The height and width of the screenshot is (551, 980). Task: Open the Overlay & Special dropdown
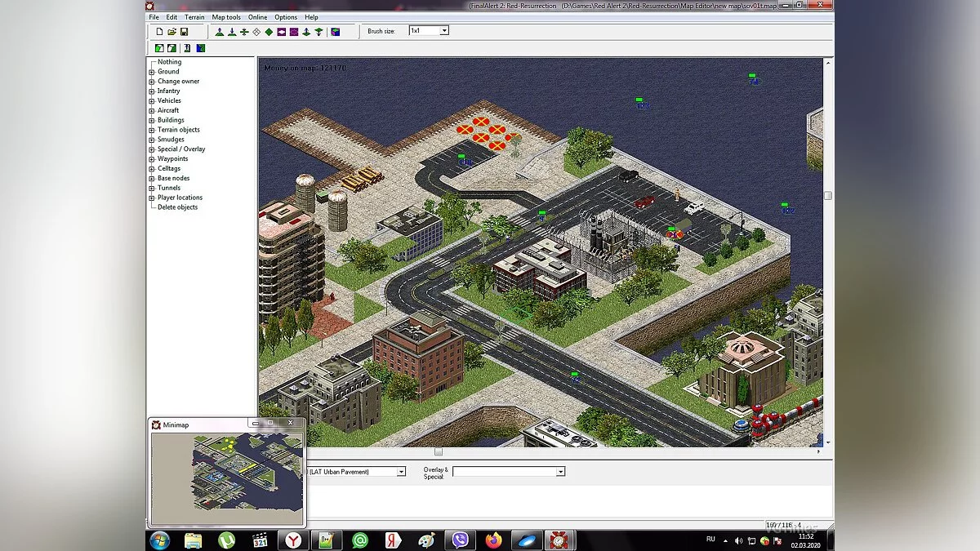click(x=560, y=471)
